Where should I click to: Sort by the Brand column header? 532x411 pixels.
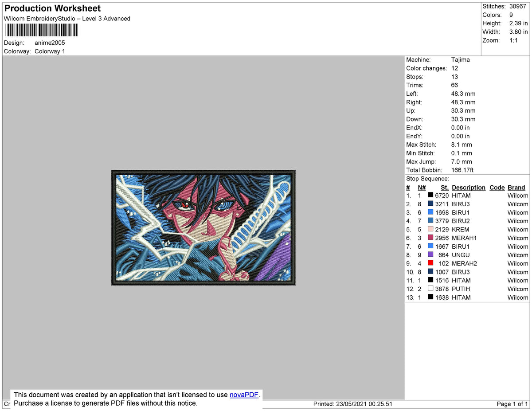tap(516, 187)
